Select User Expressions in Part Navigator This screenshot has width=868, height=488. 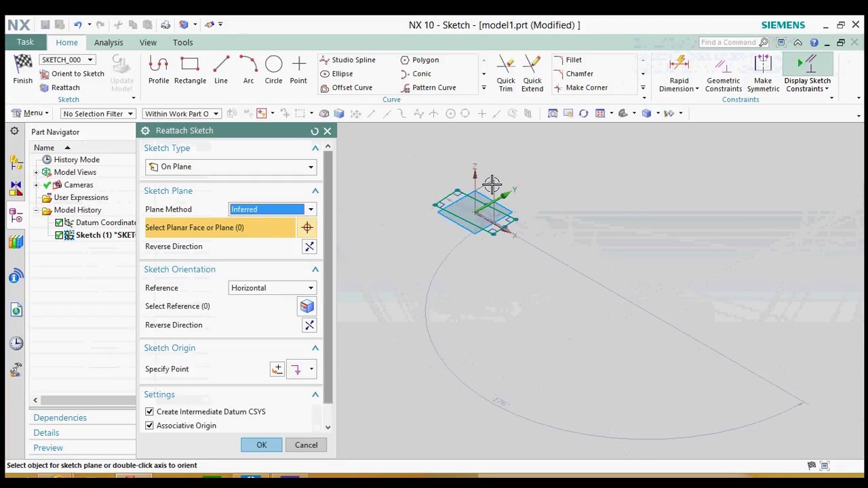click(x=81, y=198)
